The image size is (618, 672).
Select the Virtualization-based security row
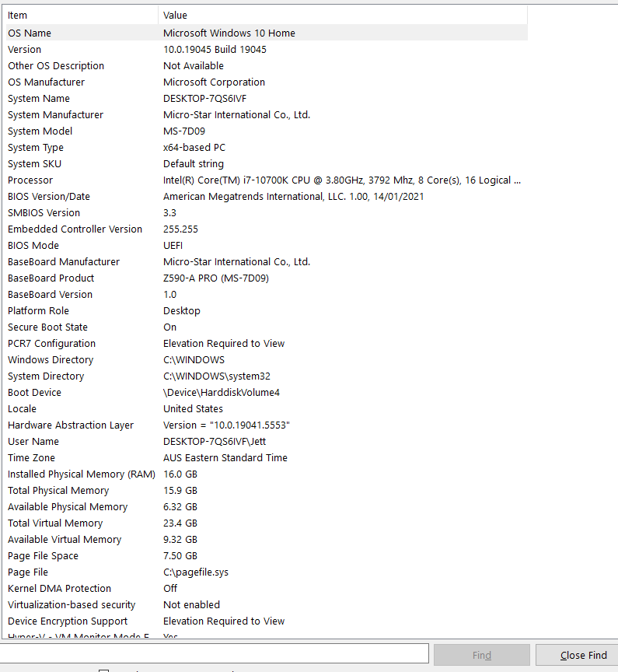pos(267,604)
